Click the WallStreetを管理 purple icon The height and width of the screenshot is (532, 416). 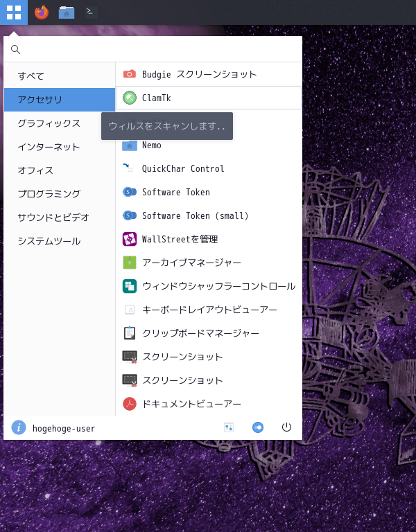[x=130, y=239]
